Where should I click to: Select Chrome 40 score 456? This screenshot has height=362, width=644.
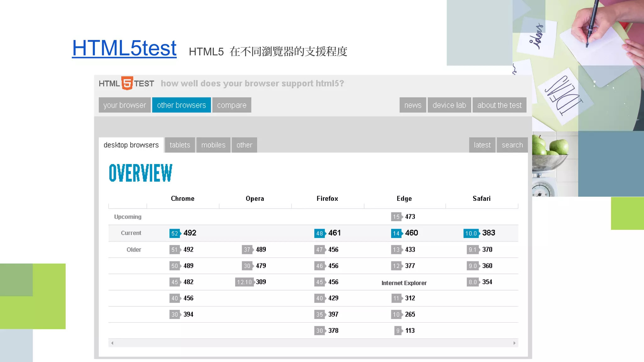pyautogui.click(x=181, y=298)
